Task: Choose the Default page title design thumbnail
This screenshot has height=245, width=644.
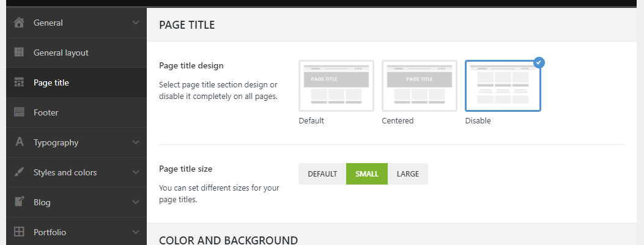Action: [336, 86]
